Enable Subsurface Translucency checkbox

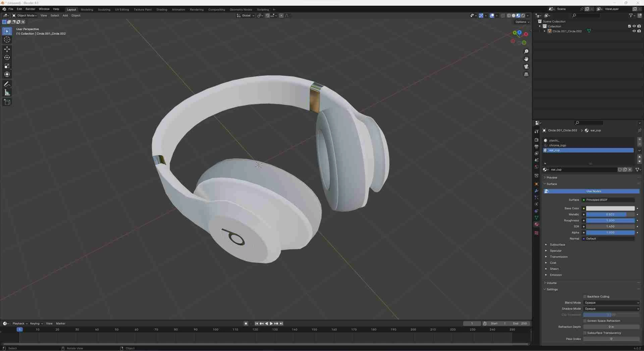point(585,333)
